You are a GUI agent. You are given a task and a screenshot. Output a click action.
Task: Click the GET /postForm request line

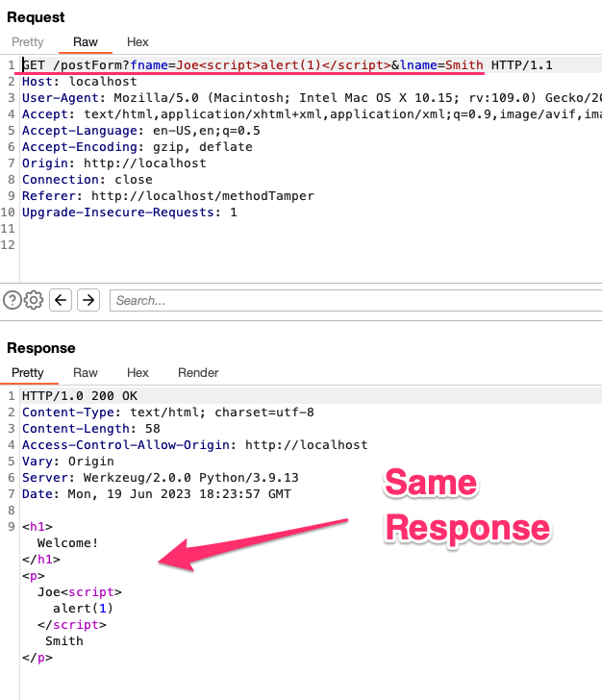(288, 65)
